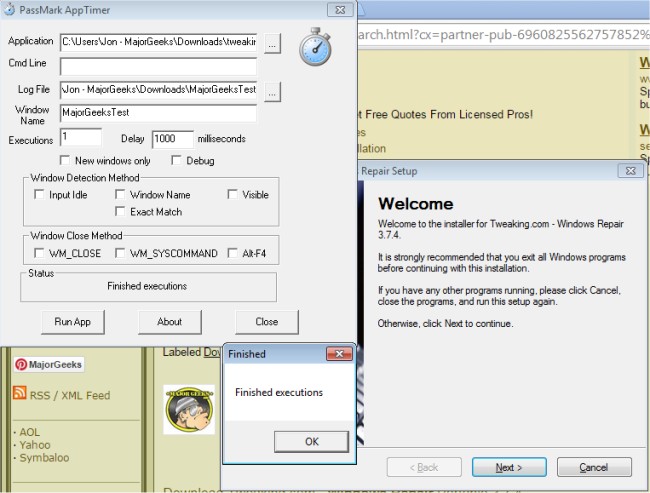Click the MajorGeeks mascot logo image

tap(189, 409)
